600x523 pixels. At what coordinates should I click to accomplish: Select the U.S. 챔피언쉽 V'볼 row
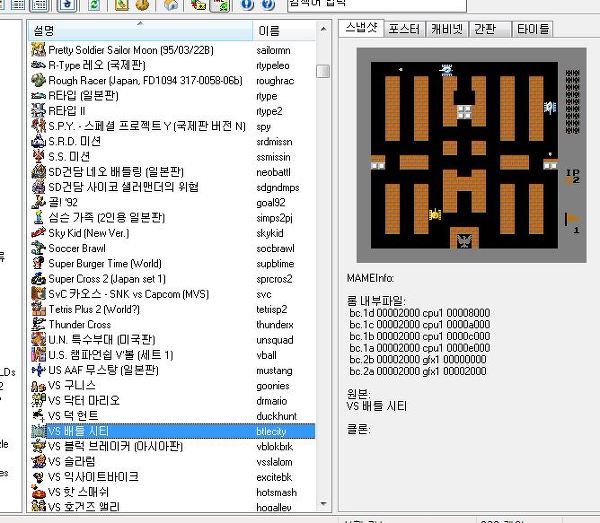pos(172,355)
